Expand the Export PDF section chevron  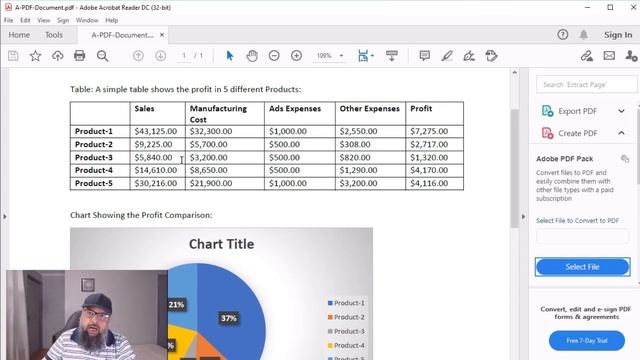621,111
